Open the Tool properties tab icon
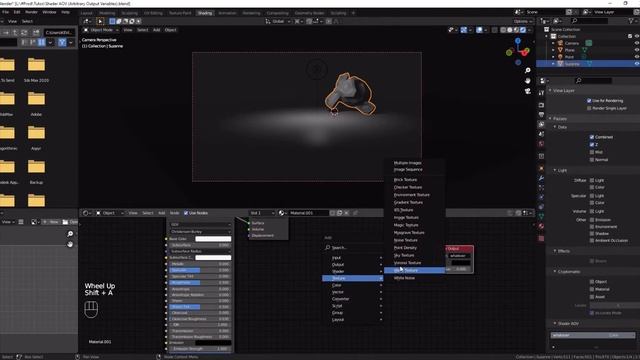This screenshot has width=640, height=360. pos(541,93)
